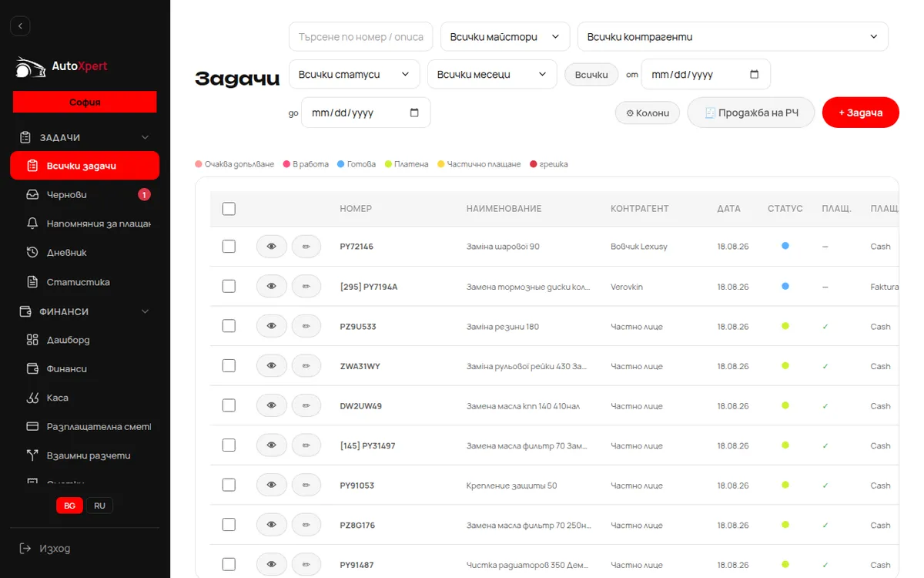This screenshot has height=578, width=924.
Task: Switch language to RU
Action: coord(99,506)
